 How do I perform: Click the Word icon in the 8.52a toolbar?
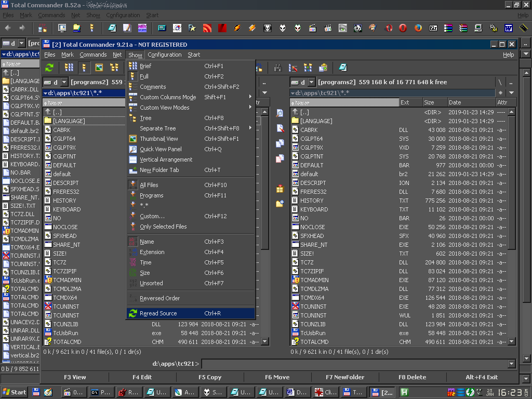tap(508, 28)
